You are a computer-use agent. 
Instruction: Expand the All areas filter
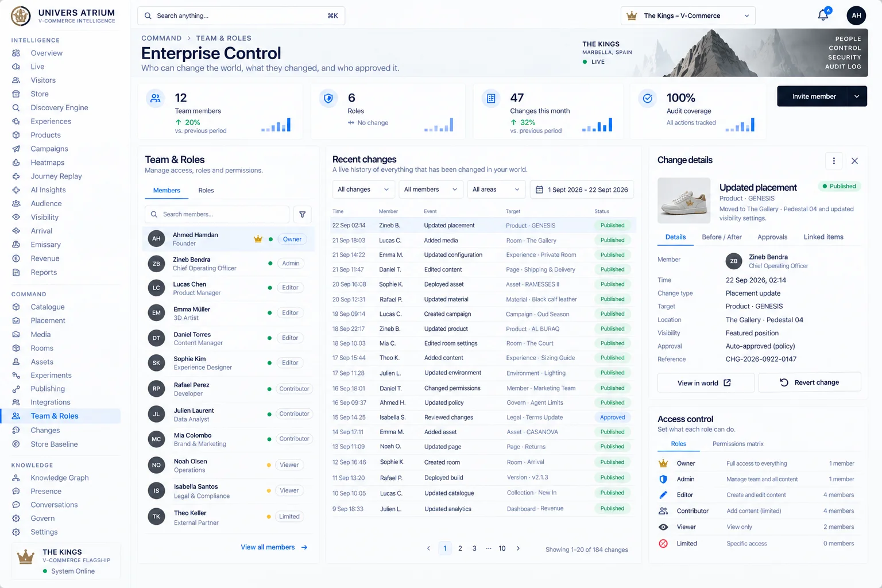pos(496,189)
